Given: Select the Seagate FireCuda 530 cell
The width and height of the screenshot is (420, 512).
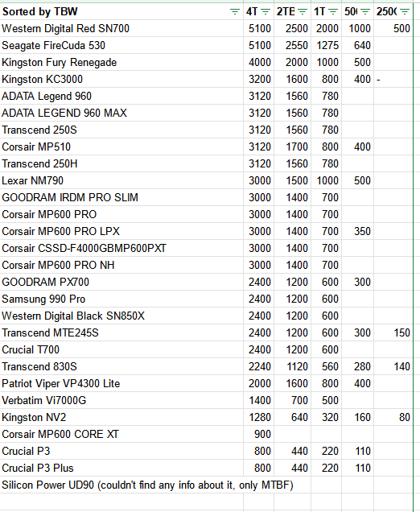Looking at the screenshot, I should click(x=121, y=45).
